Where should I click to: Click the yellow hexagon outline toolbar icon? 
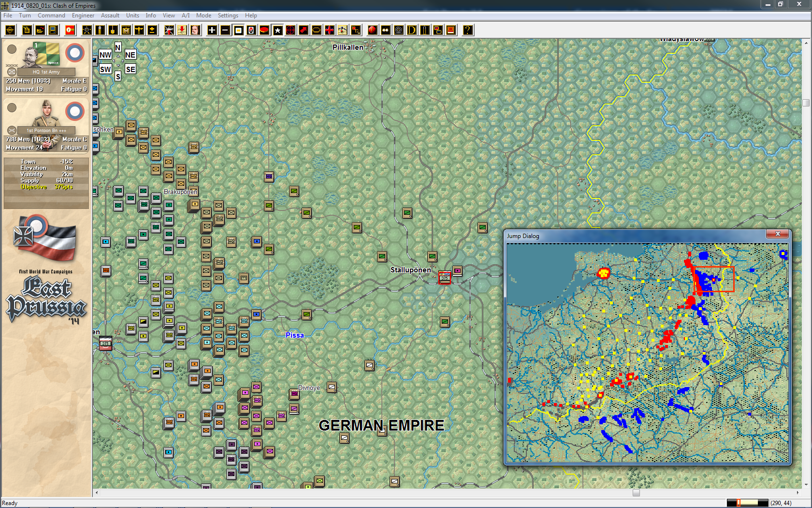317,30
